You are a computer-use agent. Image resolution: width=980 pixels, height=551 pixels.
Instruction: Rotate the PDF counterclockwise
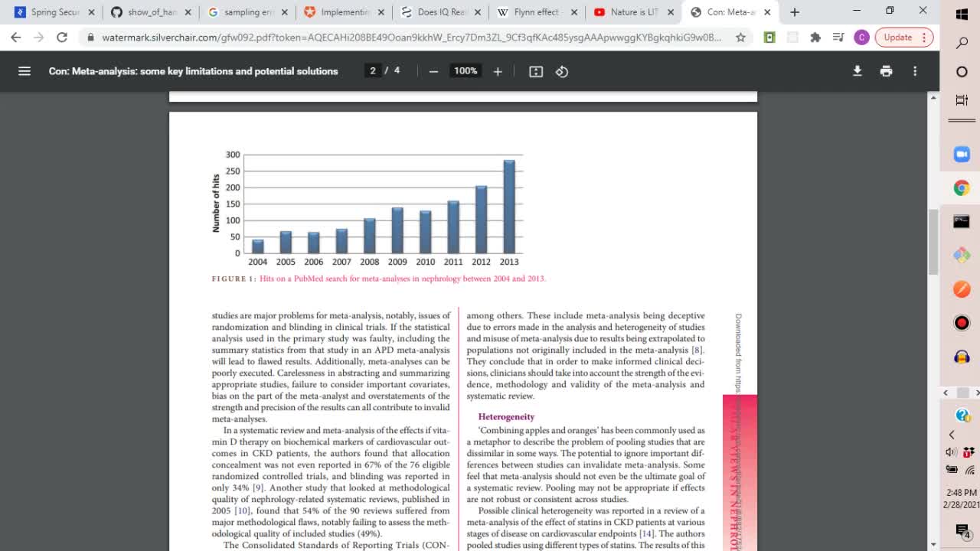(x=562, y=71)
